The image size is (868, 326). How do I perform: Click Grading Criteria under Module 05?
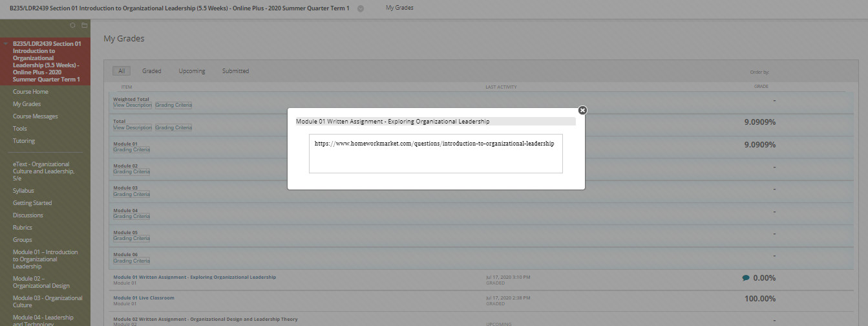click(x=132, y=238)
